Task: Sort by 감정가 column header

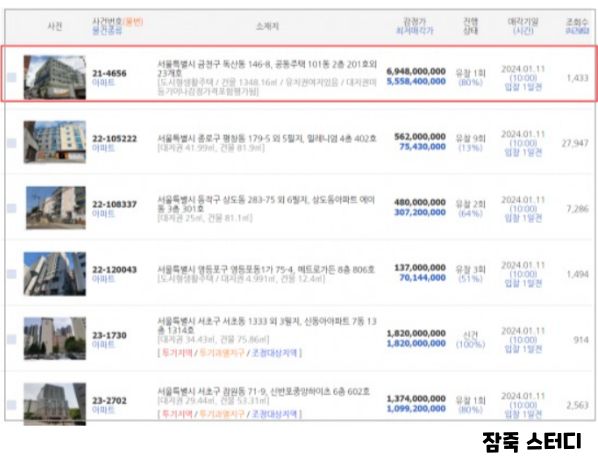Action: tap(414, 22)
